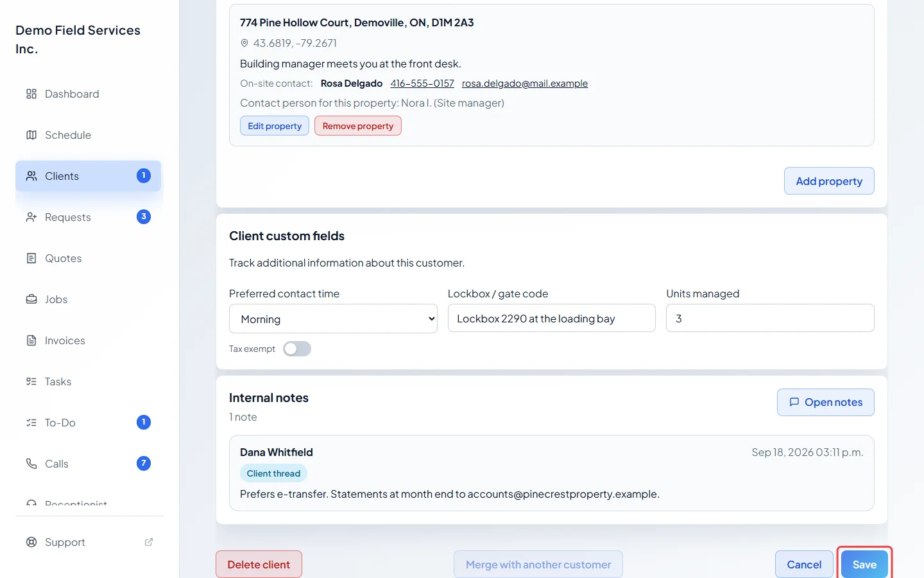Click the Calls badge showing 7
This screenshot has width=924, height=578.
[x=144, y=463]
